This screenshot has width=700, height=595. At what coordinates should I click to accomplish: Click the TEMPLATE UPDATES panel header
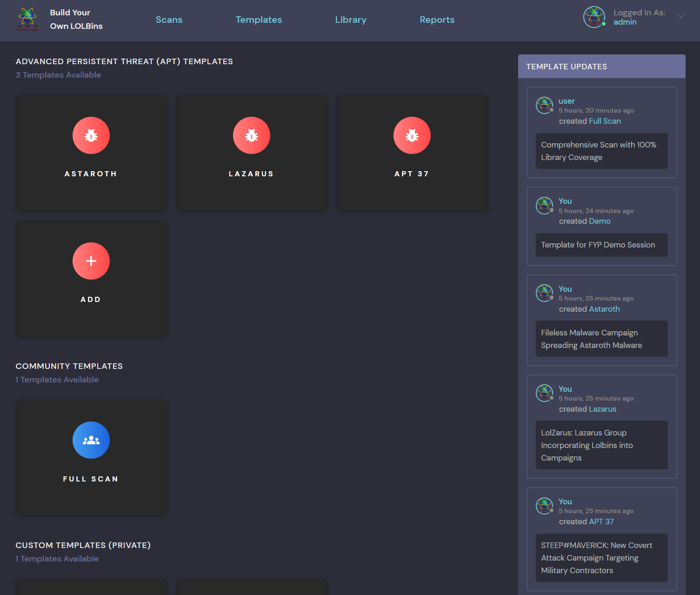pyautogui.click(x=601, y=67)
